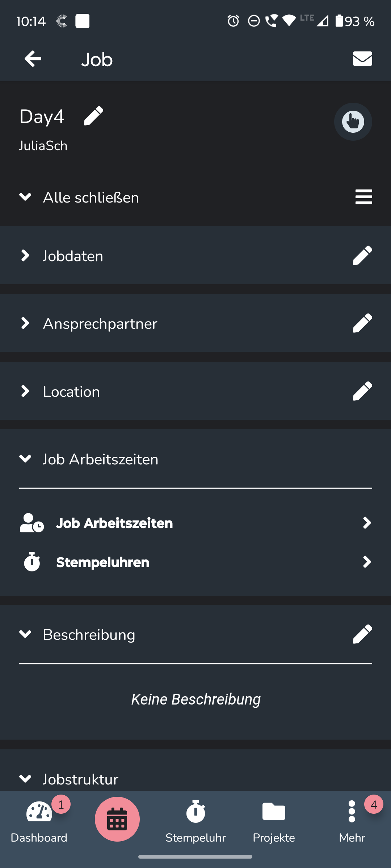Edit Location with the pencil icon

pyautogui.click(x=362, y=391)
